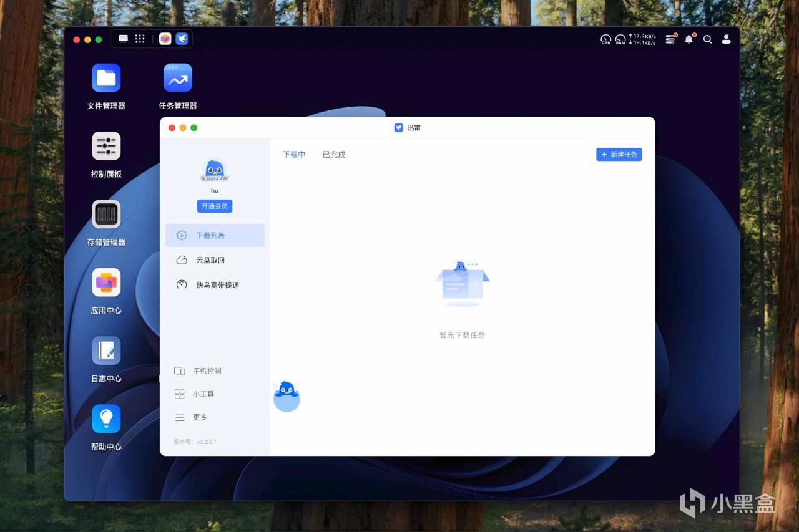Close the 迅雷 window with red button
This screenshot has width=799, height=532.
click(x=172, y=128)
